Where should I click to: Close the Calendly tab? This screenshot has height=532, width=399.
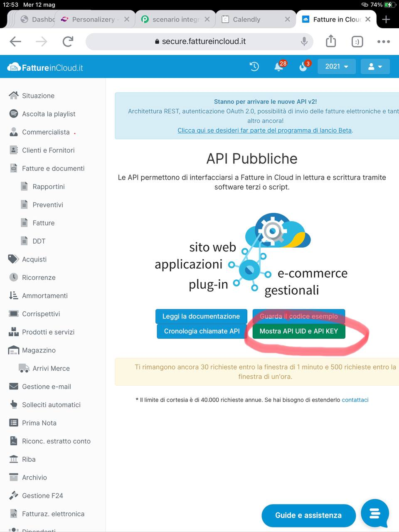point(288,19)
